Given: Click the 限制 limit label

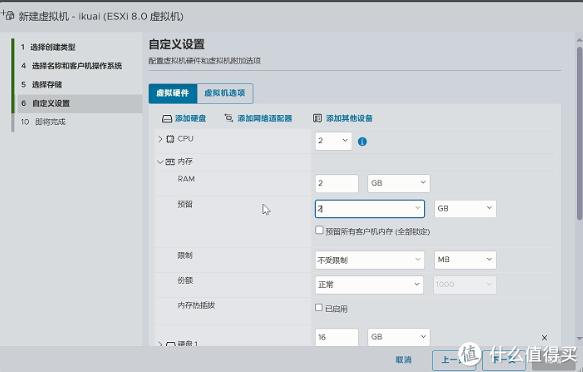Looking at the screenshot, I should pos(185,255).
